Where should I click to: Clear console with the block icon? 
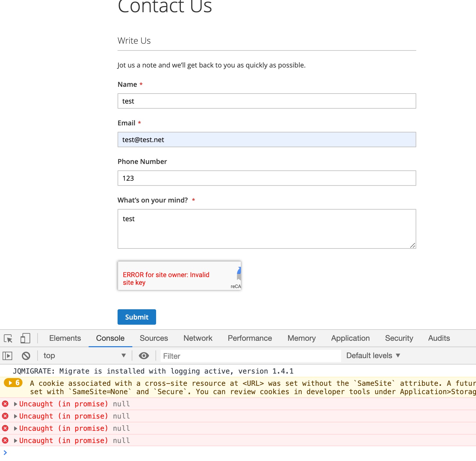click(x=26, y=356)
